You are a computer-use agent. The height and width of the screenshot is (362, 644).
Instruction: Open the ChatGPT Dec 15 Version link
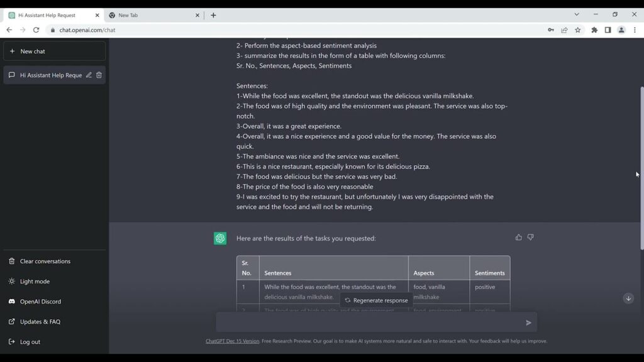[232, 341]
